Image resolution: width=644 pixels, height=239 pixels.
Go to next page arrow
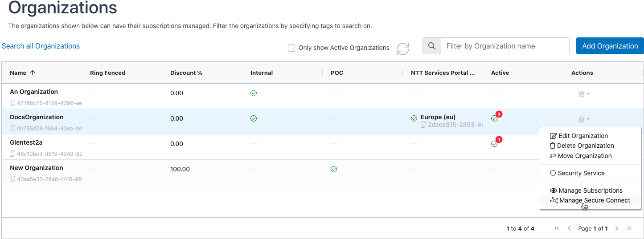(617, 228)
